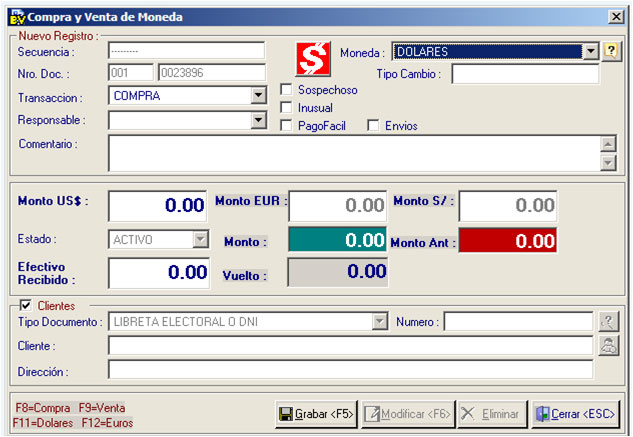Click the F9=Venta shortcut text
This screenshot has height=437, width=633.
point(102,408)
